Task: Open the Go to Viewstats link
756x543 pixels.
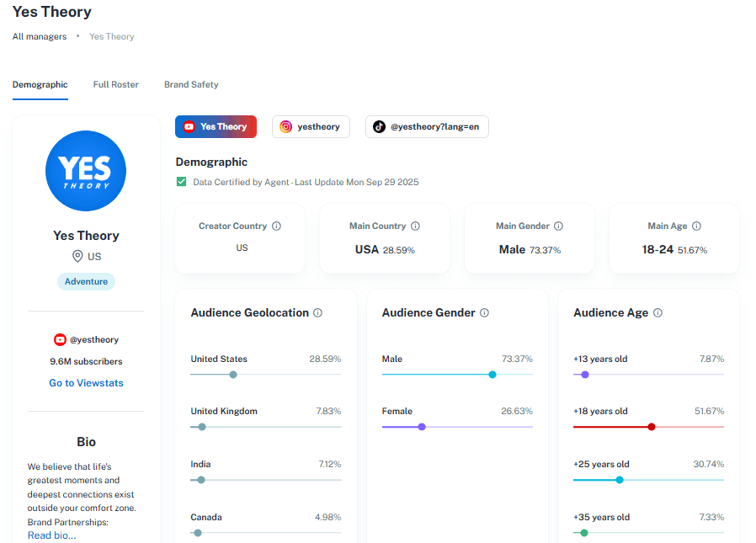Action: pyautogui.click(x=87, y=383)
